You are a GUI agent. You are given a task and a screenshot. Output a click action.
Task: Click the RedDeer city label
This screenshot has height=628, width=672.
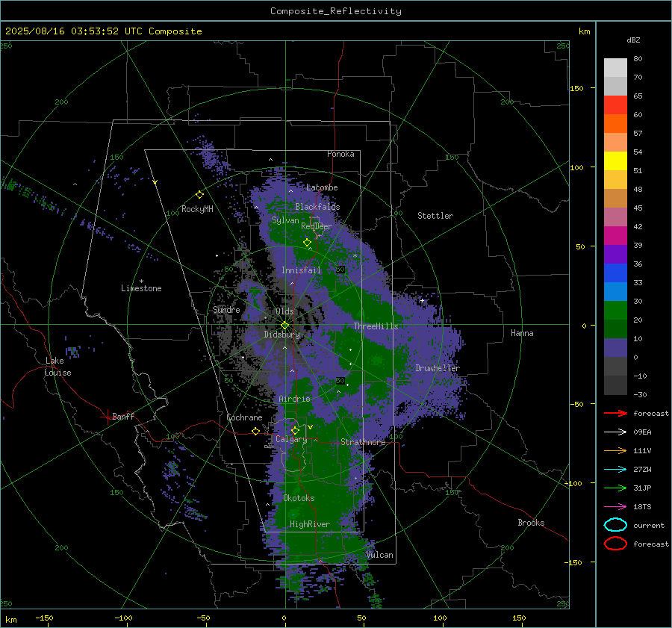click(317, 226)
